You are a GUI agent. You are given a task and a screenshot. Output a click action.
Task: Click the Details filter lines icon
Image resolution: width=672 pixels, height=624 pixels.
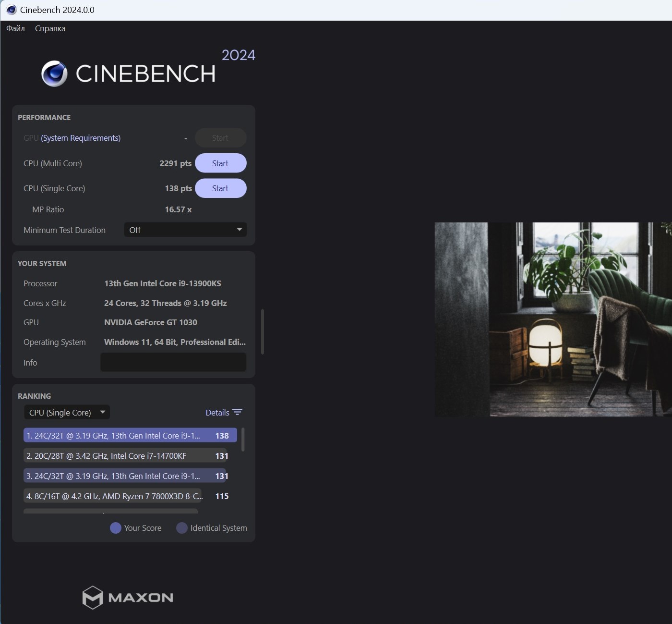pos(237,413)
